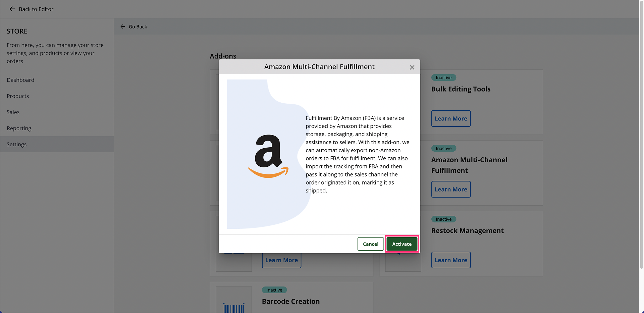The width and height of the screenshot is (644, 313).
Task: Open the Products section in sidebar
Action: (x=57, y=96)
